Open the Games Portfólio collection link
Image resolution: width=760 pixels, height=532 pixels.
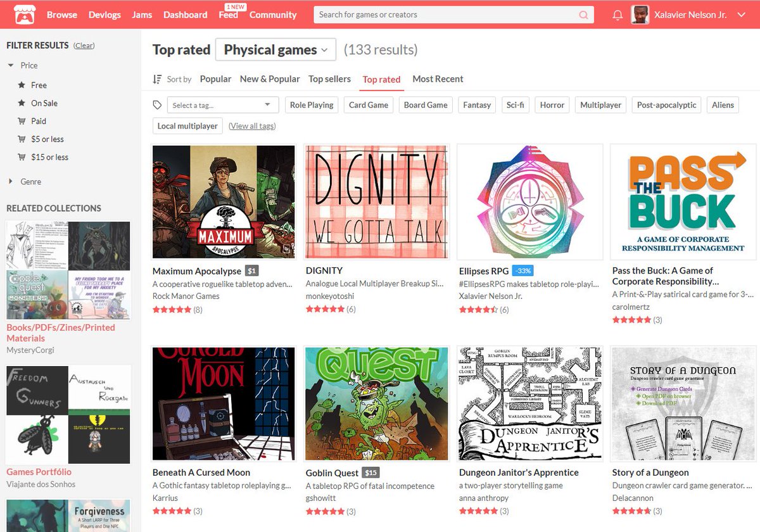[x=39, y=472]
